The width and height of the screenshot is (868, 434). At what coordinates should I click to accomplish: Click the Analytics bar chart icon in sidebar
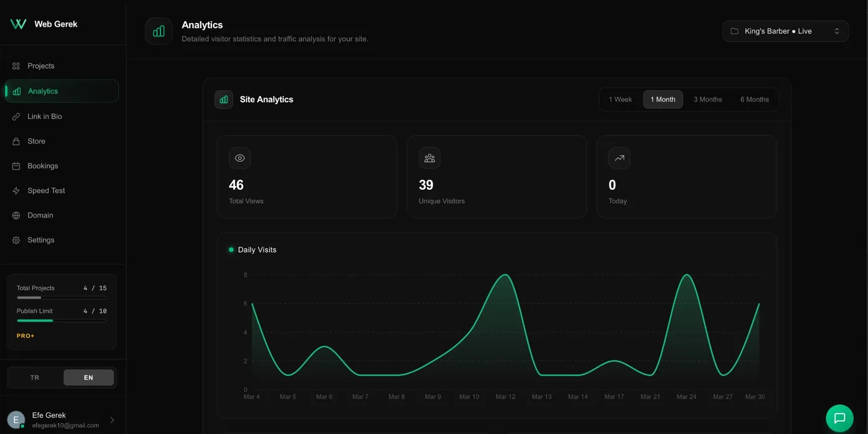(x=15, y=91)
